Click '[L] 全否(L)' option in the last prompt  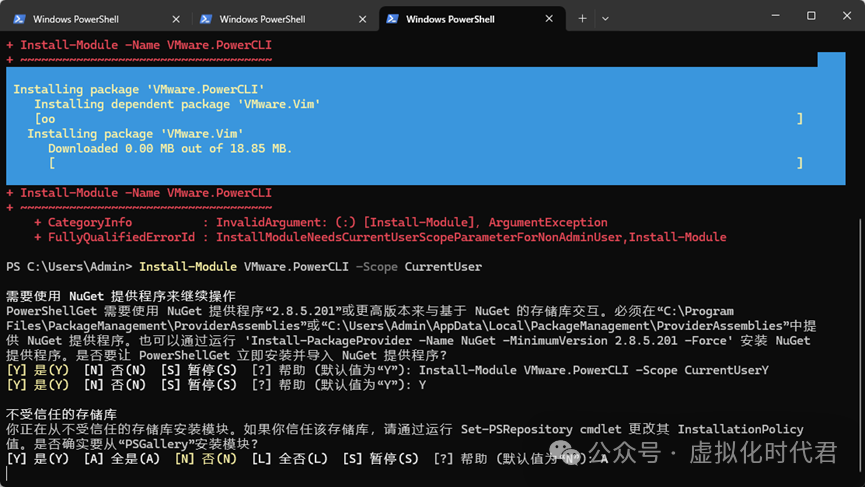[290, 458]
